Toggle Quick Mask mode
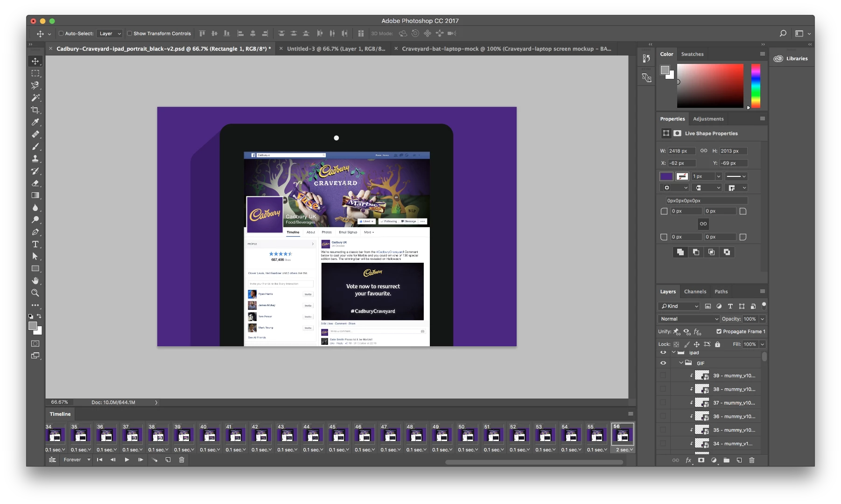 [x=35, y=343]
